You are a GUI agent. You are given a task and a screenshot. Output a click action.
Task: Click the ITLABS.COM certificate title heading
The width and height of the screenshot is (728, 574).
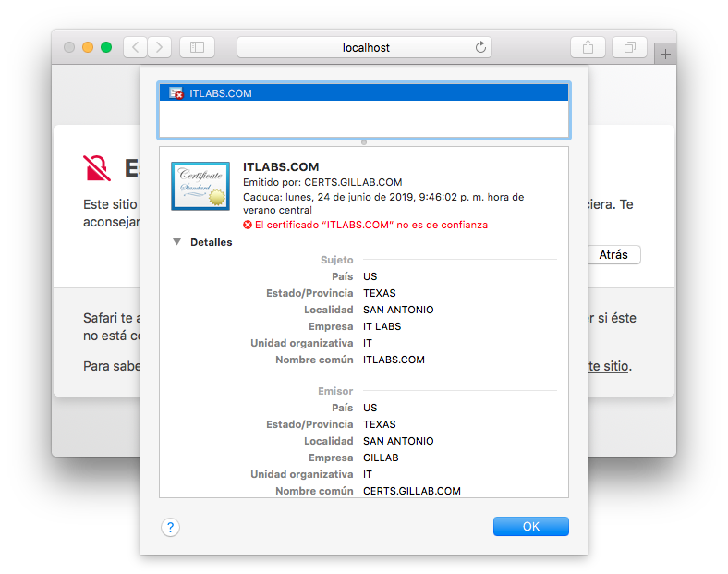point(281,166)
